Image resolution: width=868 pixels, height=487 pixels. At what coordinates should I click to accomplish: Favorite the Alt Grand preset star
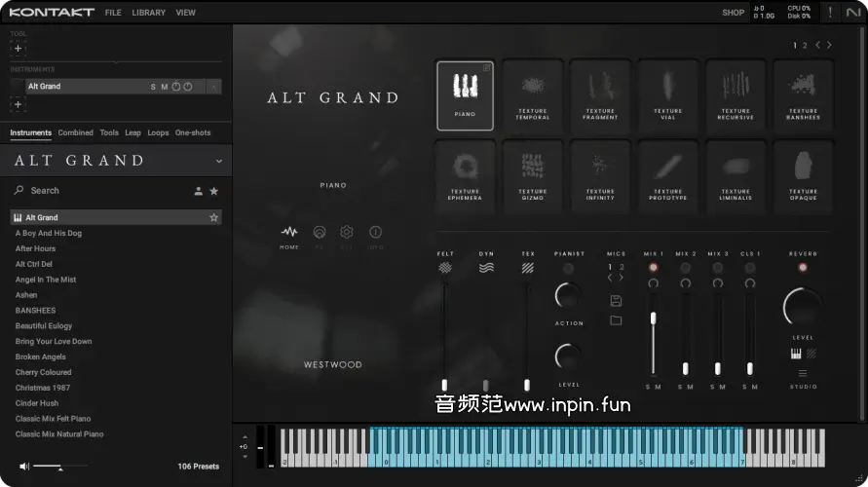[x=213, y=217]
